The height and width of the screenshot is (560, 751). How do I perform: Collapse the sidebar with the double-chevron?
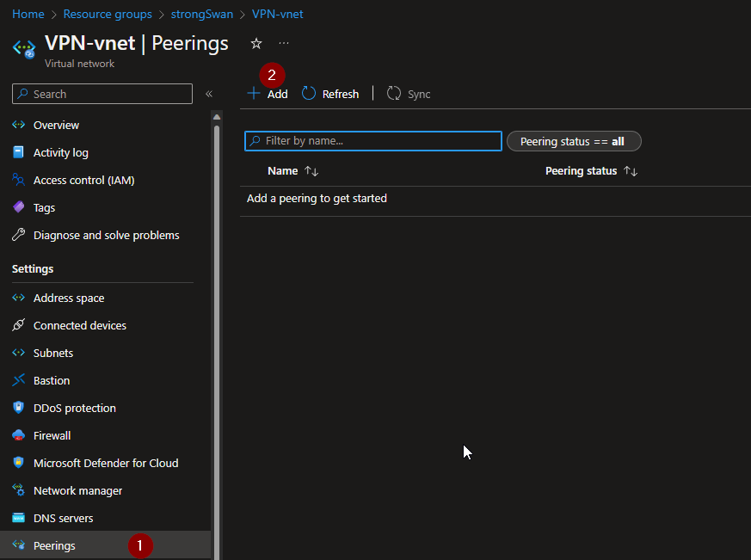coord(209,94)
